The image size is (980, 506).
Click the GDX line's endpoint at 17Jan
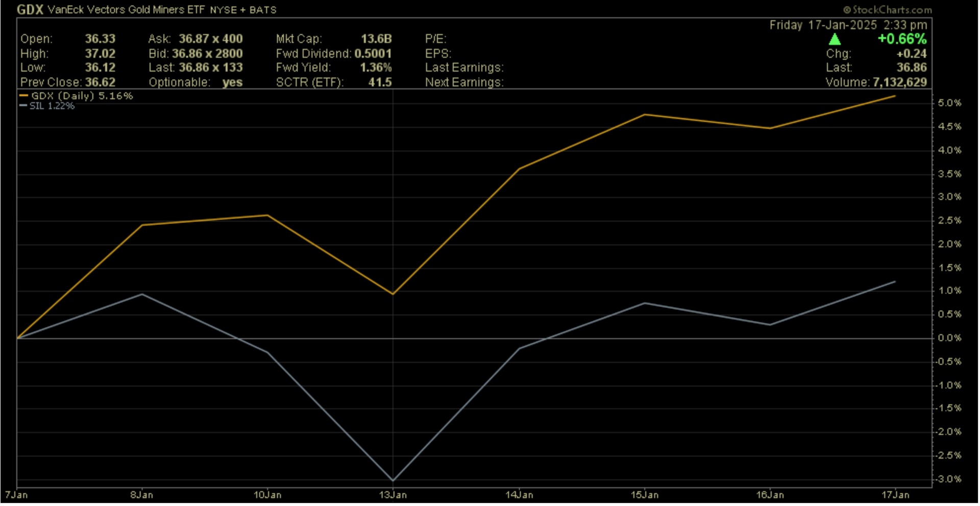(895, 95)
